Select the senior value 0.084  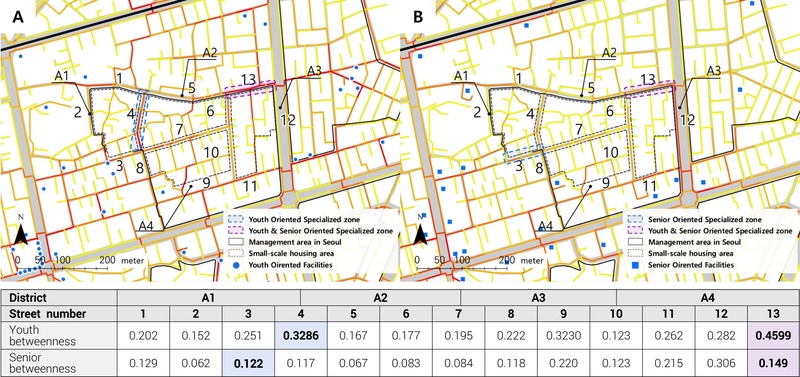(x=459, y=363)
